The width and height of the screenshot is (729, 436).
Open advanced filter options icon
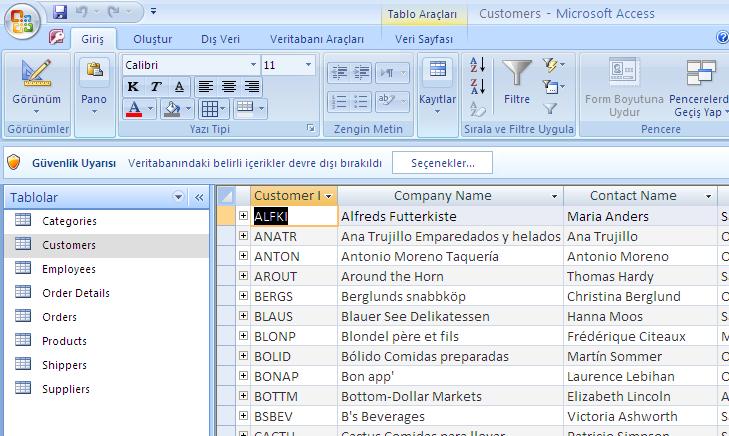coord(553,86)
